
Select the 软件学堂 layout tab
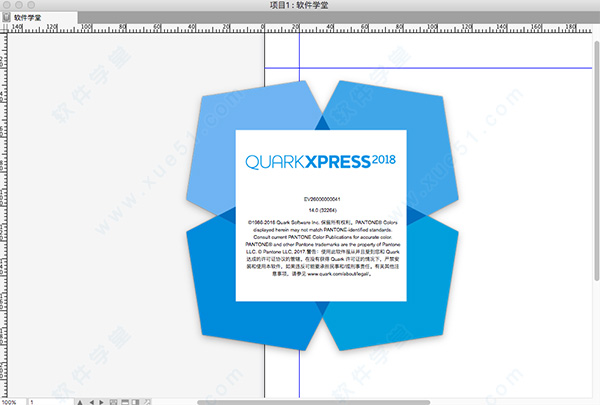pos(39,18)
